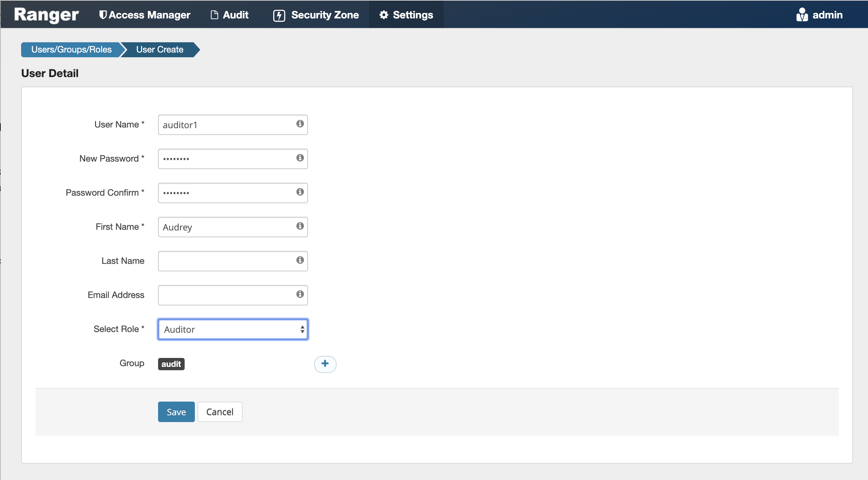The width and height of the screenshot is (868, 480).
Task: Click the info icon next to First Name
Action: (x=300, y=226)
